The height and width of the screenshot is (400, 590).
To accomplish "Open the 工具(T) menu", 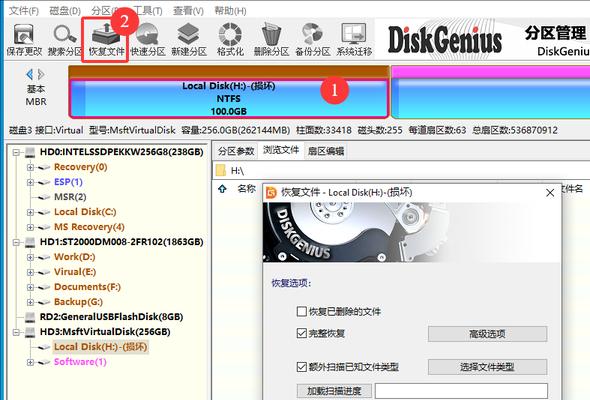I will pos(148,11).
